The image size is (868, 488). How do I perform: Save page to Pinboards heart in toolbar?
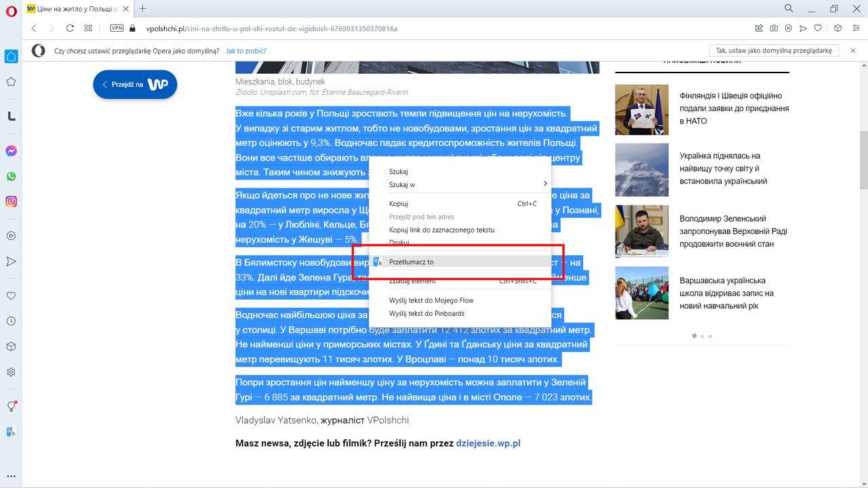click(818, 28)
